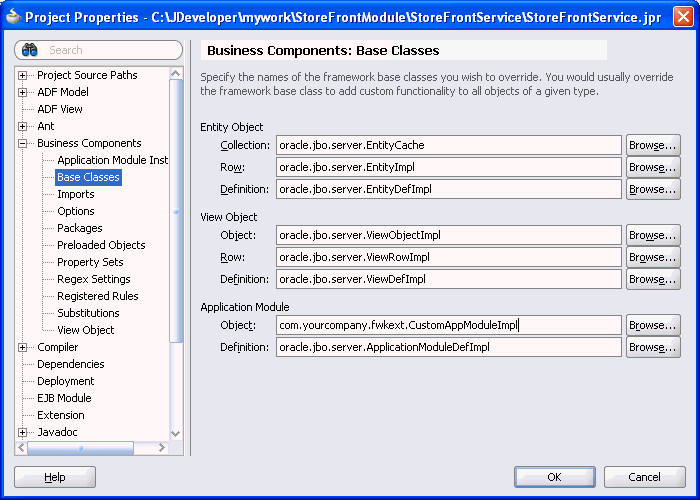The height and width of the screenshot is (500, 700).
Task: Browse for Application Module Object class
Action: point(653,325)
